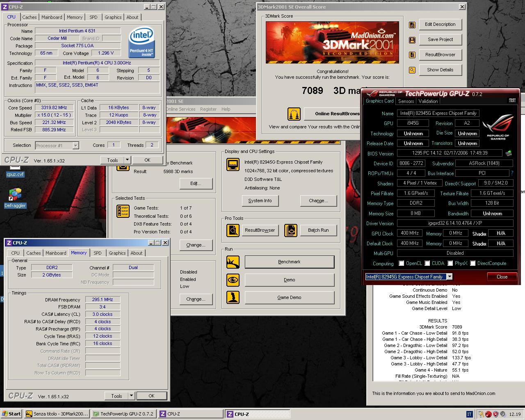The height and width of the screenshot is (420, 525).
Task: Toggle the PhysX checkbox
Action: click(450, 263)
